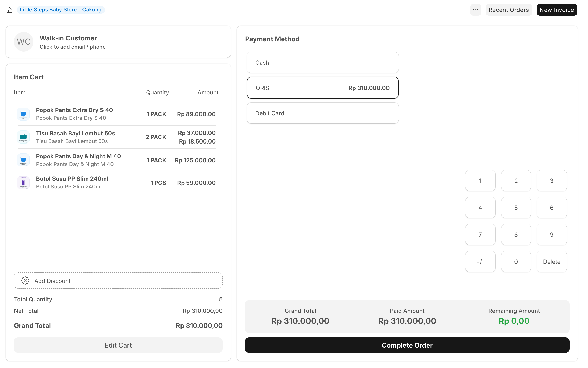
Task: Click the WC customer avatar
Action: tap(23, 42)
